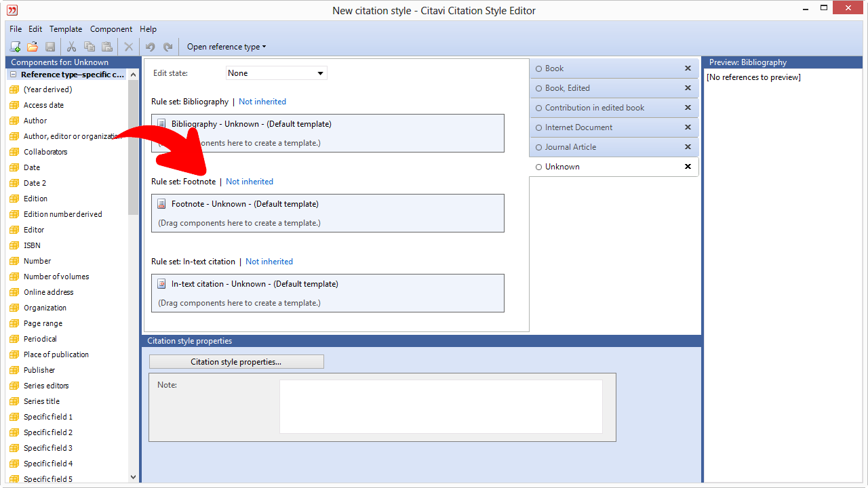The image size is (868, 488).
Task: Close the Journal Article tab
Action: tap(688, 147)
